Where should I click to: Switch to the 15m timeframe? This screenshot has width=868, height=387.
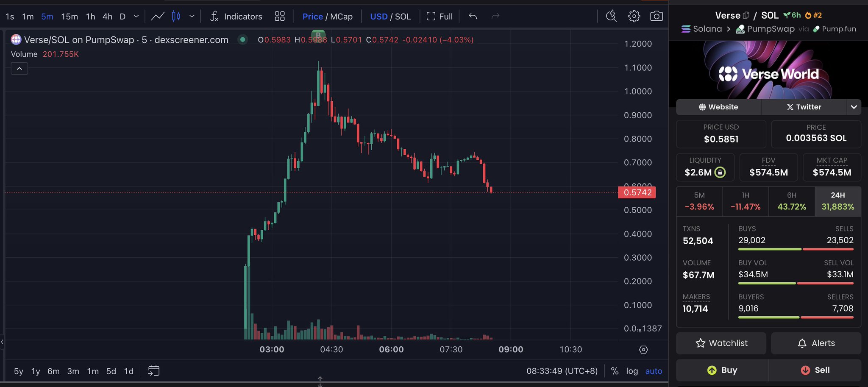click(x=70, y=17)
